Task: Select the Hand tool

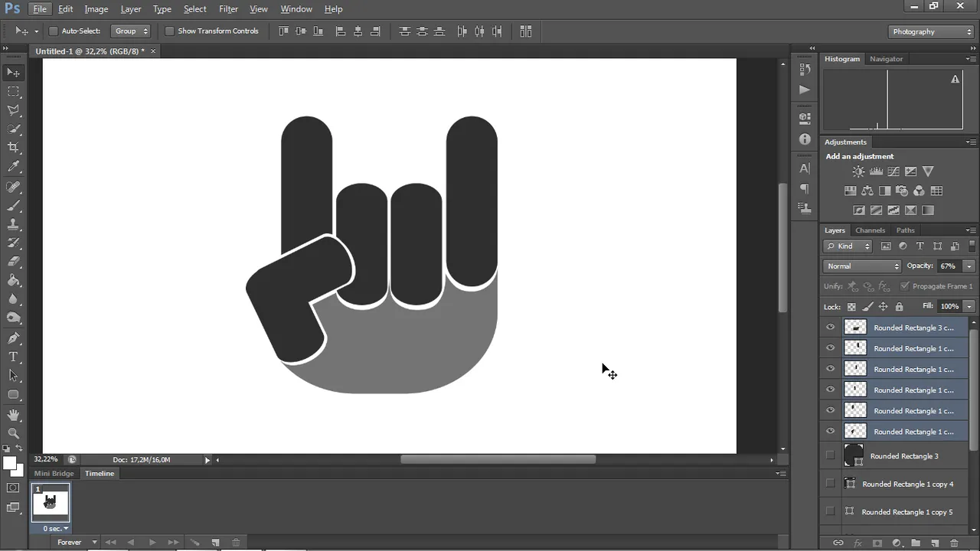Action: [13, 415]
